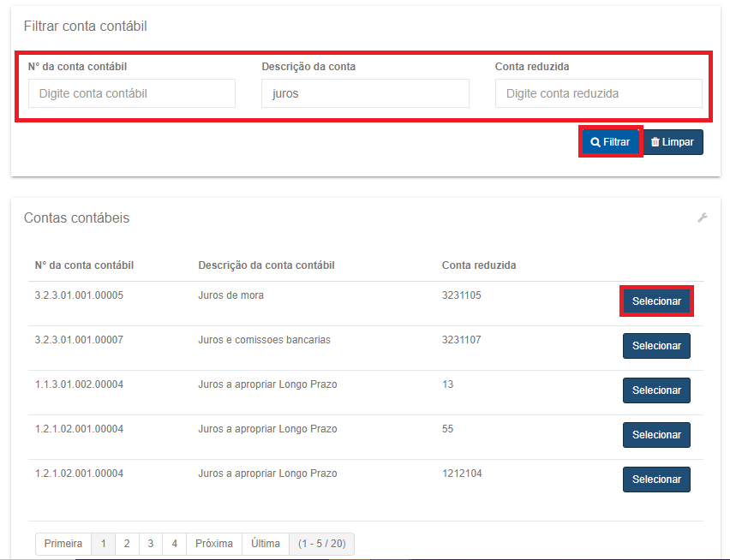Viewport: 730px width, 560px height.
Task: Click the Nº da conta contábil column header
Action: 84,265
